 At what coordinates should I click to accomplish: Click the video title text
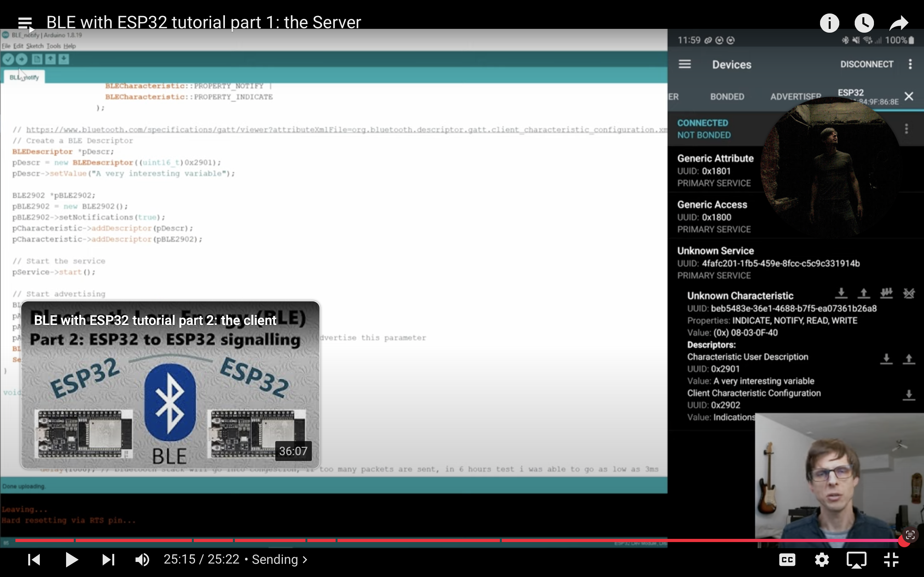click(x=203, y=22)
